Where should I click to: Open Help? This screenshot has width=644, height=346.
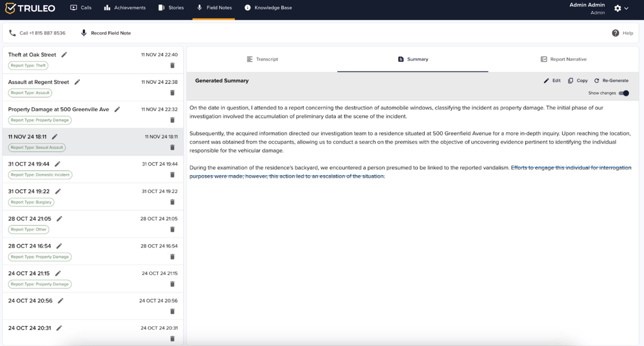622,33
